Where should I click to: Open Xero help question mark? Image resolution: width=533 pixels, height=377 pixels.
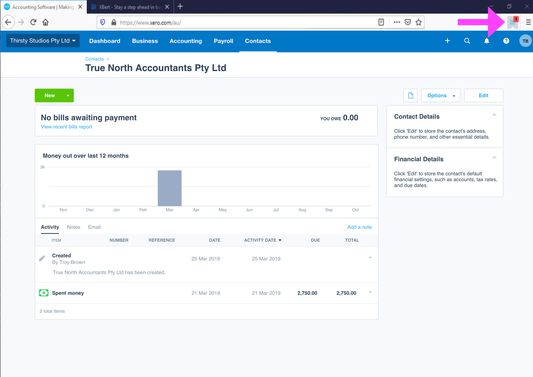tap(506, 41)
